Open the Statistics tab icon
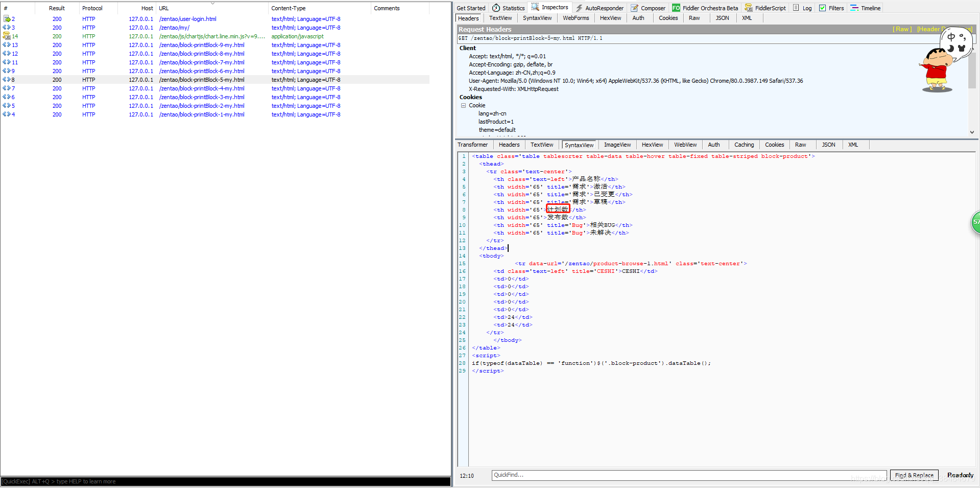The width and height of the screenshot is (980, 488). pyautogui.click(x=496, y=8)
